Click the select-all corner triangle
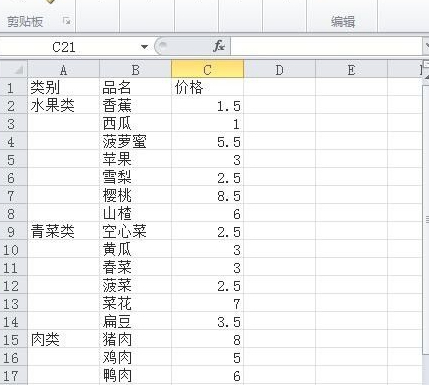429x385 pixels. pos(14,69)
